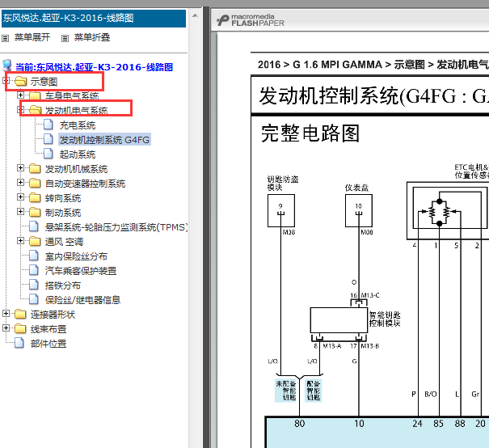Screen dimensions: 489x448
Task: Open the 起动系统 page
Action: (78, 154)
